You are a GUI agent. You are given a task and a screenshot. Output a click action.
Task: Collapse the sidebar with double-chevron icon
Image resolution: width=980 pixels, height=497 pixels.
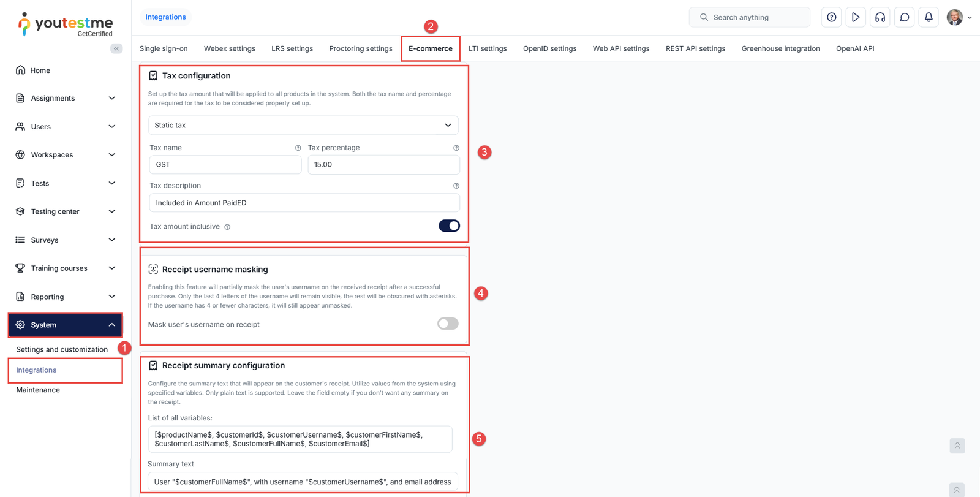(x=116, y=48)
